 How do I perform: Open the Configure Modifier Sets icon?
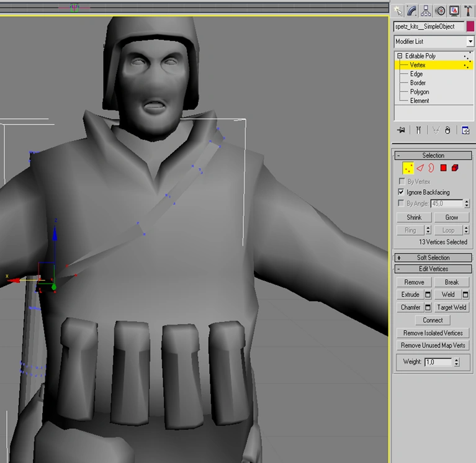(465, 130)
